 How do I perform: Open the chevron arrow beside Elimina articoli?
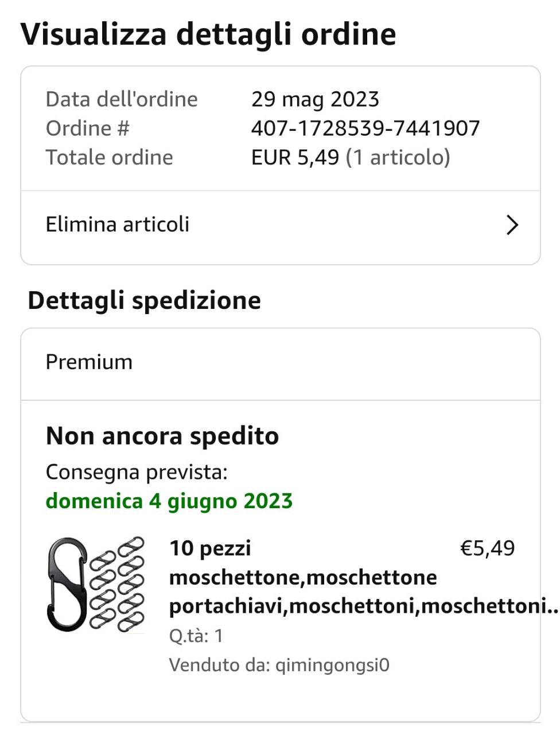pyautogui.click(x=512, y=225)
